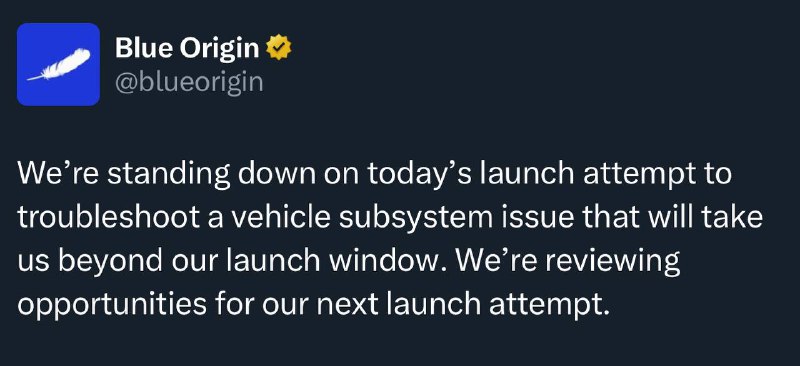Click the gold verified checkmark badge
The width and height of the screenshot is (800, 366).
[279, 48]
